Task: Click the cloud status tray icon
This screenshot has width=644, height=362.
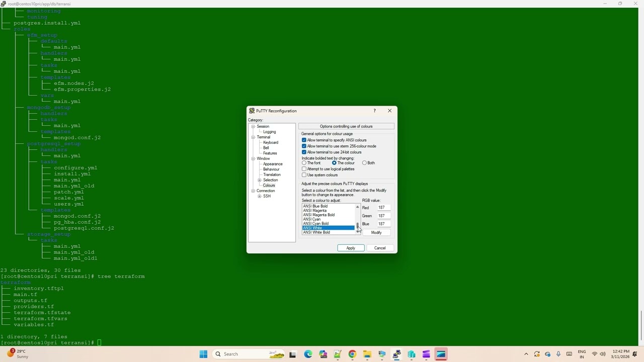Action: tap(548, 354)
